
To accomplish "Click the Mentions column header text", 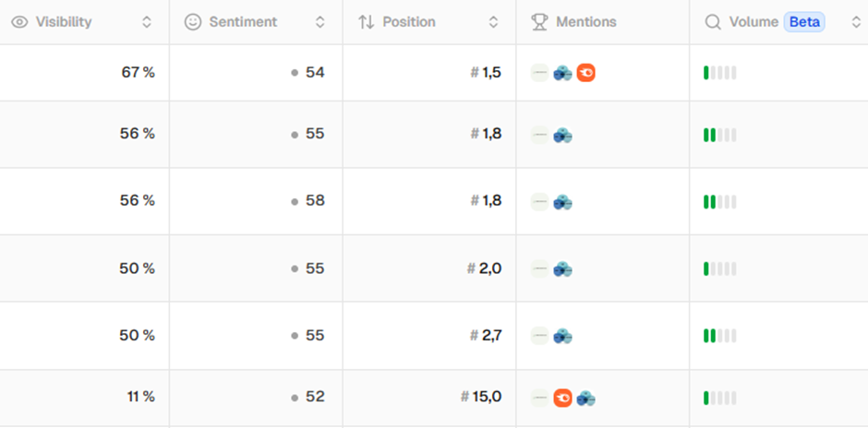I will pos(585,22).
